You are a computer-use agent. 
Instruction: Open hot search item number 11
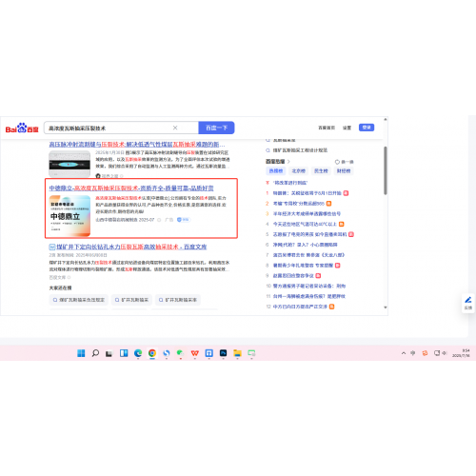[x=309, y=296]
